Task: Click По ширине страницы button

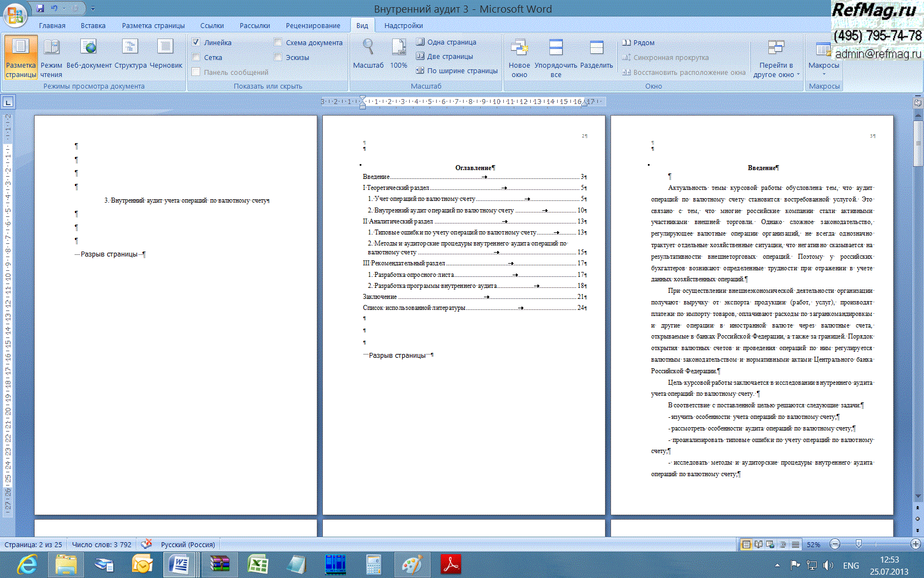Action: (x=457, y=70)
